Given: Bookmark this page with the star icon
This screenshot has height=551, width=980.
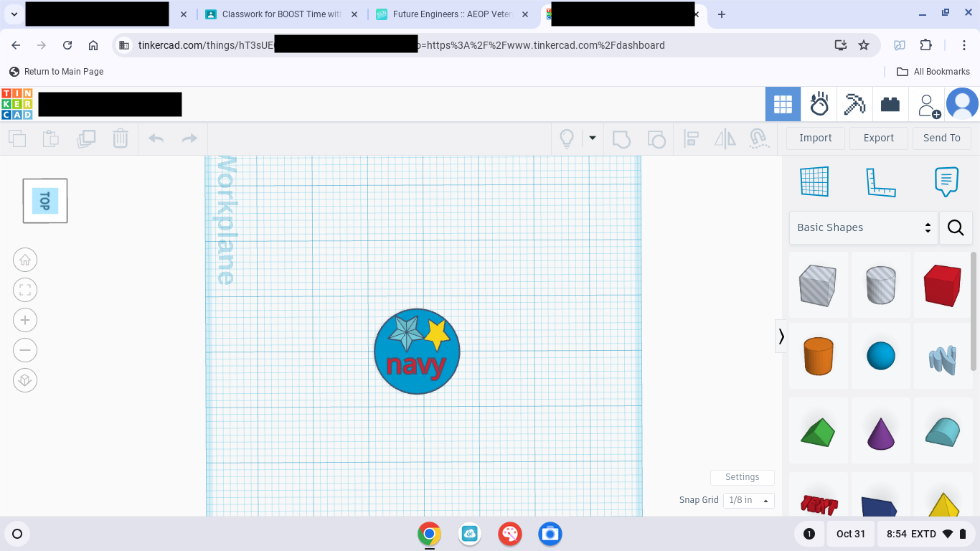Looking at the screenshot, I should tap(864, 45).
